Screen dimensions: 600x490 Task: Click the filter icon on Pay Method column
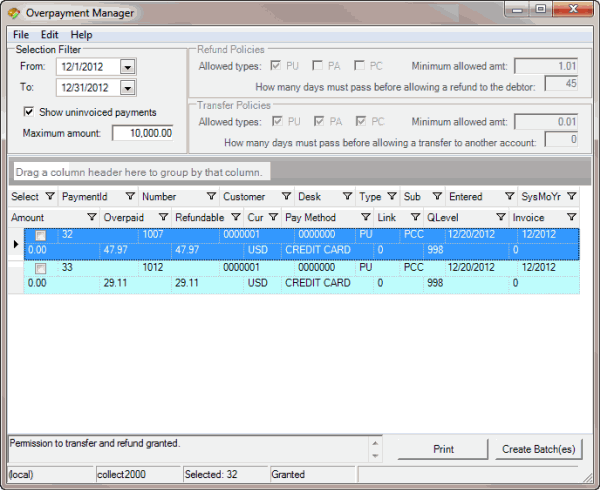pyautogui.click(x=366, y=217)
